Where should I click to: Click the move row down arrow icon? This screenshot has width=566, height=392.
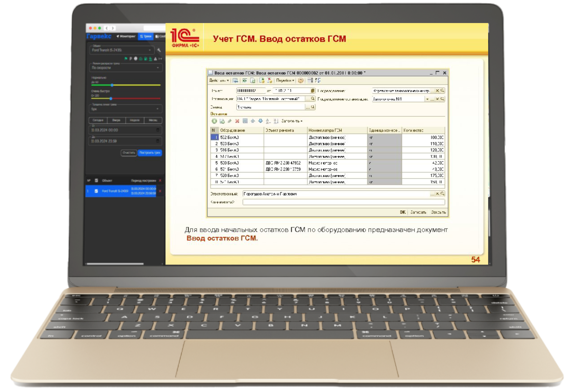point(260,121)
